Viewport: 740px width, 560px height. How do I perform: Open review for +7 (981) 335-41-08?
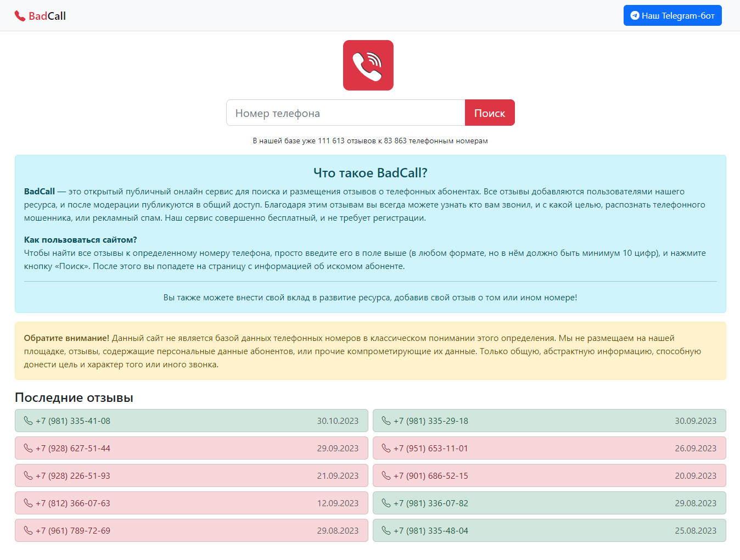tap(192, 421)
